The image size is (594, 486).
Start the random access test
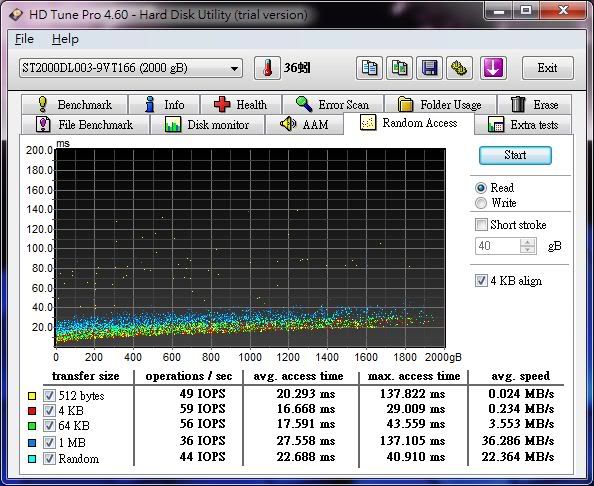pos(515,155)
